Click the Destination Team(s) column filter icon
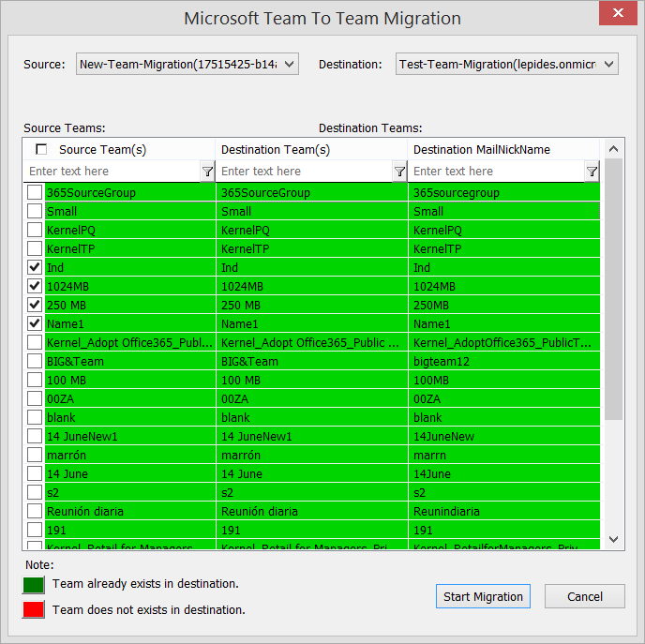 (399, 172)
